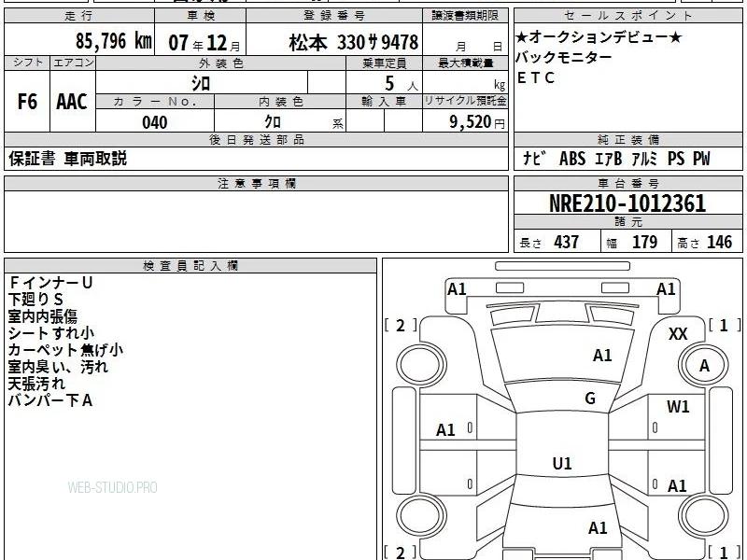747x560 pixels.
Task: Click the height value 146
Action: click(x=719, y=242)
